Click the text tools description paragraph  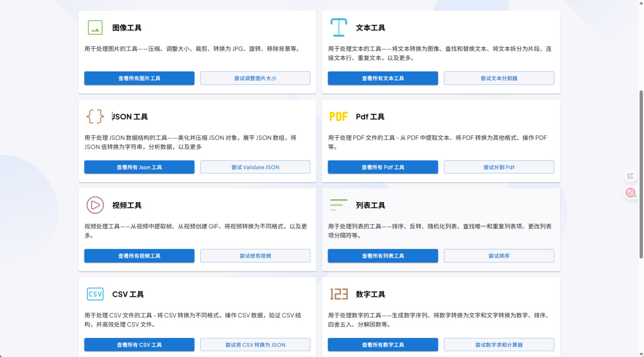pos(440,53)
